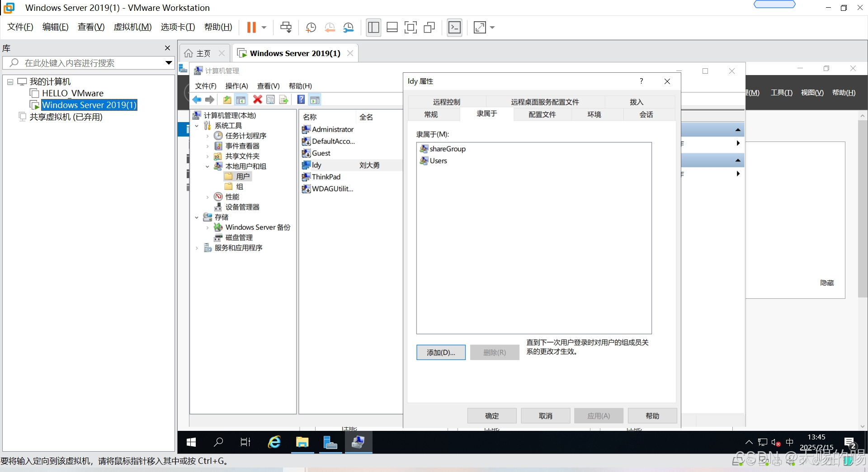Toggle show/hide console tree icon
This screenshot has width=868, height=472.
tap(241, 100)
